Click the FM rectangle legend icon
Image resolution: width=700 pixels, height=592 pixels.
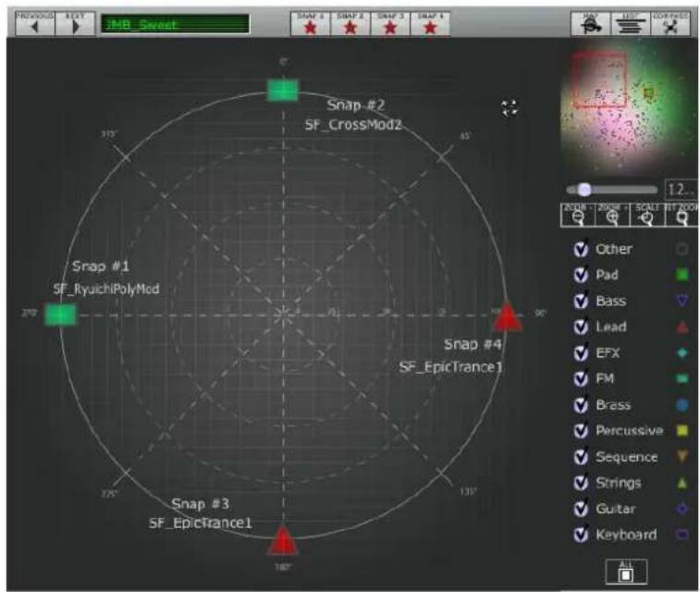[x=682, y=379]
